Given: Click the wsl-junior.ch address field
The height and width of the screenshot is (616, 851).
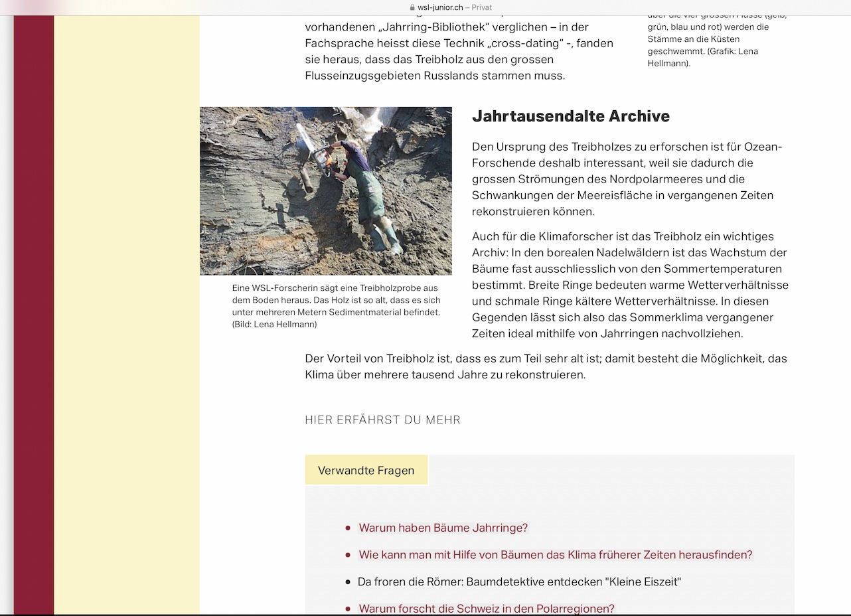Looking at the screenshot, I should 439,7.
